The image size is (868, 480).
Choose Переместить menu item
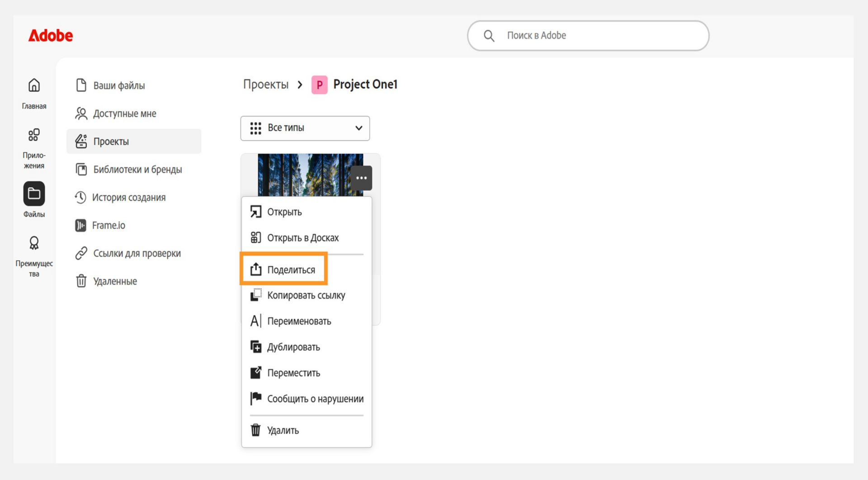tap(307, 373)
